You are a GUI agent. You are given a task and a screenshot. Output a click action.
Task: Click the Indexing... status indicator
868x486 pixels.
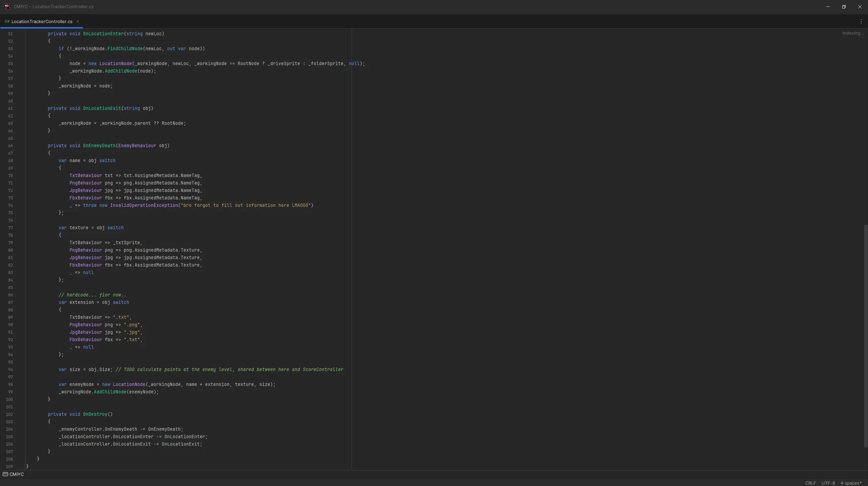coord(853,33)
